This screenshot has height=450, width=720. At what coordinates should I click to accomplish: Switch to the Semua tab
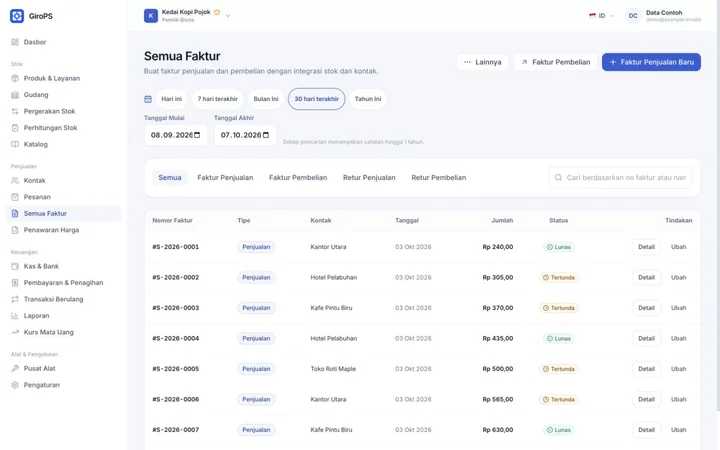pyautogui.click(x=170, y=178)
